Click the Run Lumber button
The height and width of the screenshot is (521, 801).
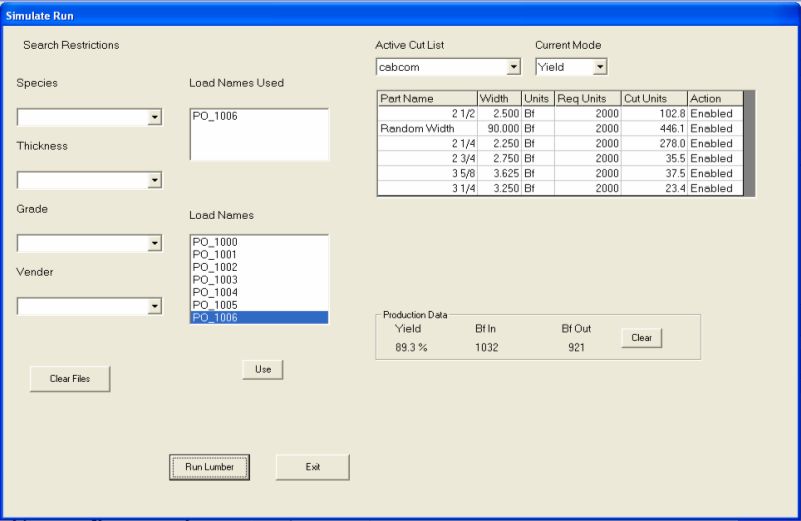point(209,467)
